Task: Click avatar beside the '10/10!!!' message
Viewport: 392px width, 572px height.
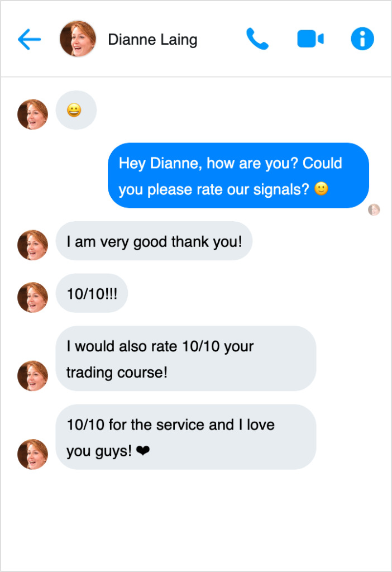Action: coord(32,297)
